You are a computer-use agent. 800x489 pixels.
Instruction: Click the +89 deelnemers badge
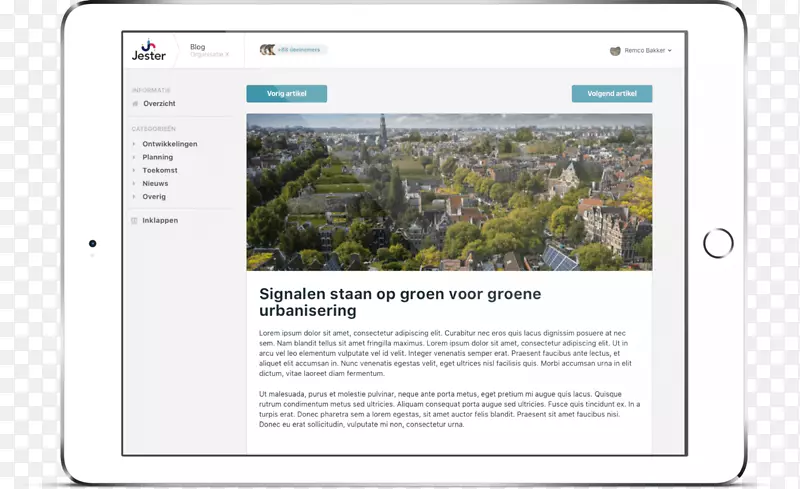[x=300, y=50]
